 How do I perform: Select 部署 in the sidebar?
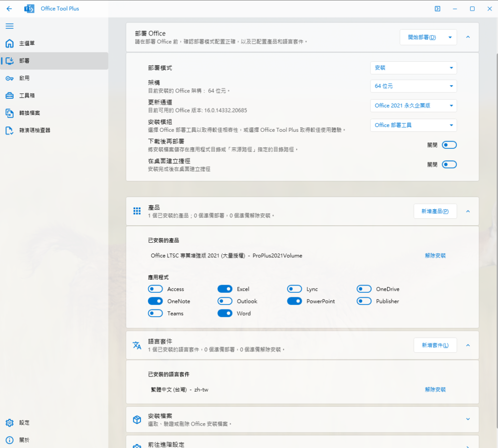[x=54, y=61]
